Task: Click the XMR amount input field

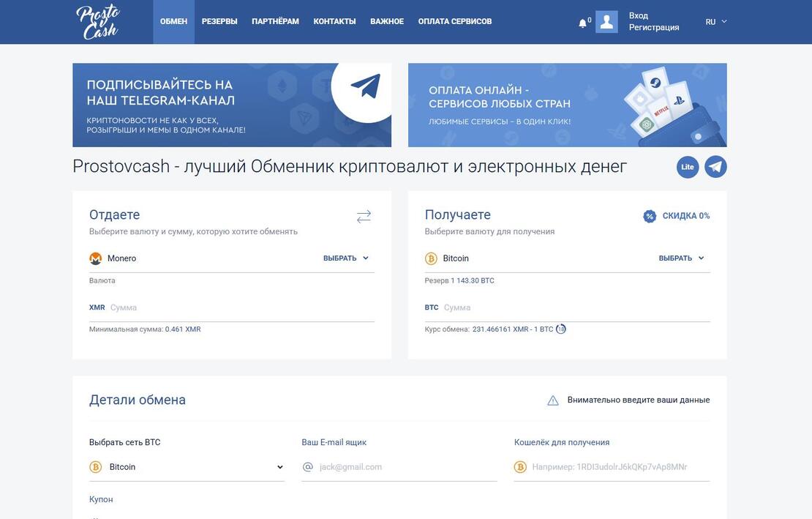Action: (240, 308)
